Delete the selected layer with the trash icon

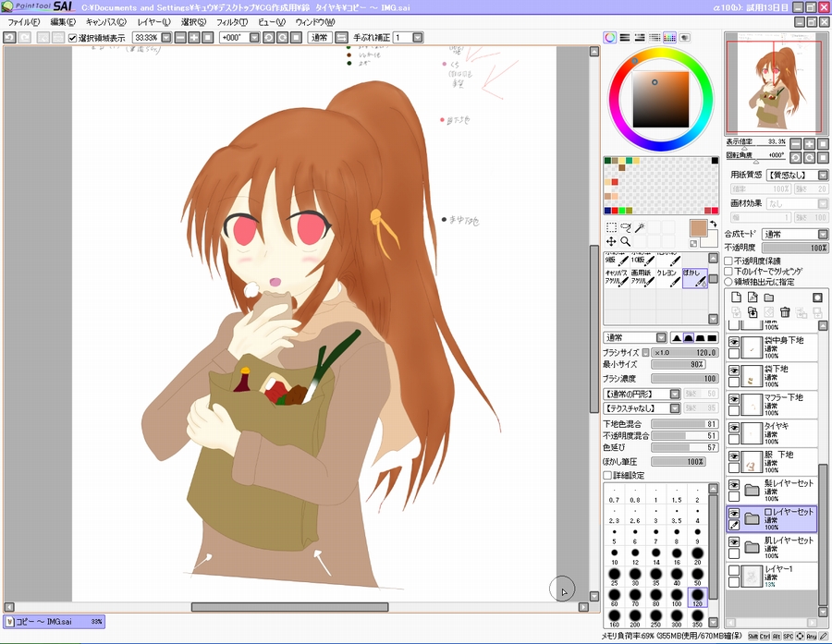[x=785, y=312]
